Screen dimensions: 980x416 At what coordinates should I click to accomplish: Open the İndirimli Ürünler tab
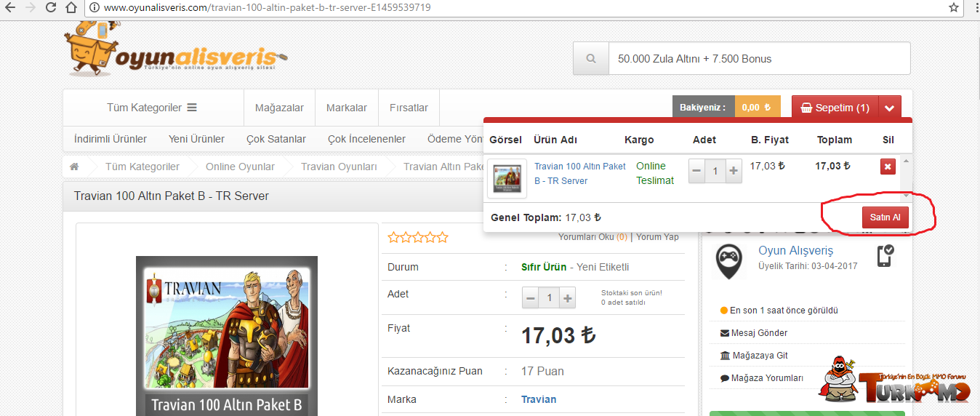coord(111,139)
